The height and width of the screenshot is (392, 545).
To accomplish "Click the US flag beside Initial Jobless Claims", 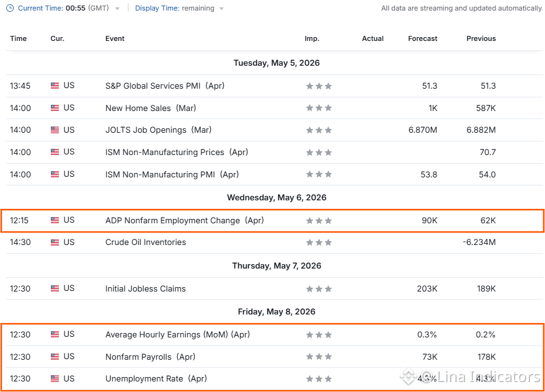I will point(55,288).
